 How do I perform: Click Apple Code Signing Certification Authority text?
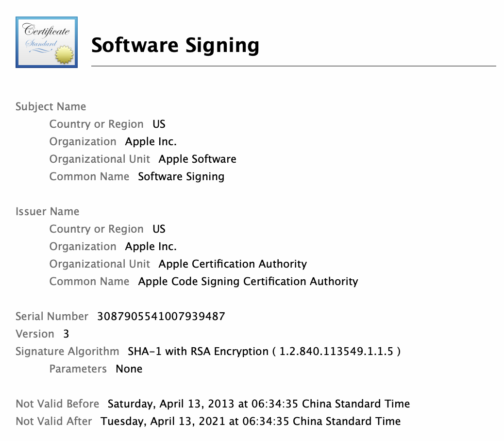tap(248, 281)
